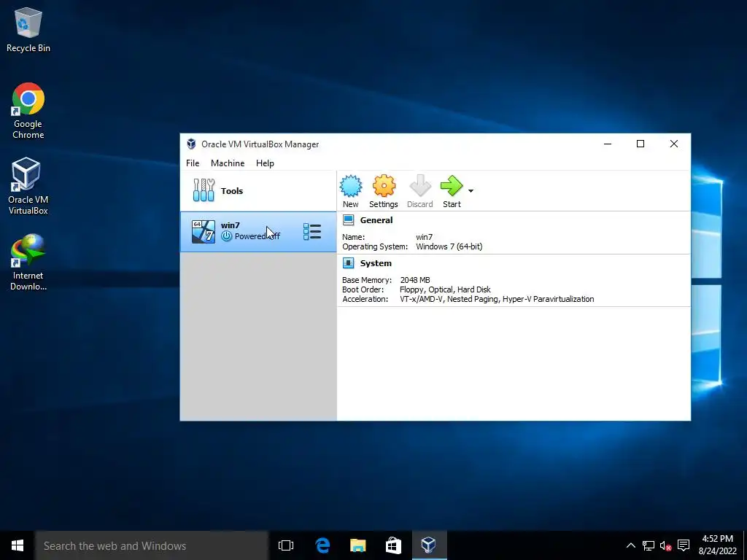Screen dimensions: 747x560
Task: Open the Help menu
Action: pos(265,163)
